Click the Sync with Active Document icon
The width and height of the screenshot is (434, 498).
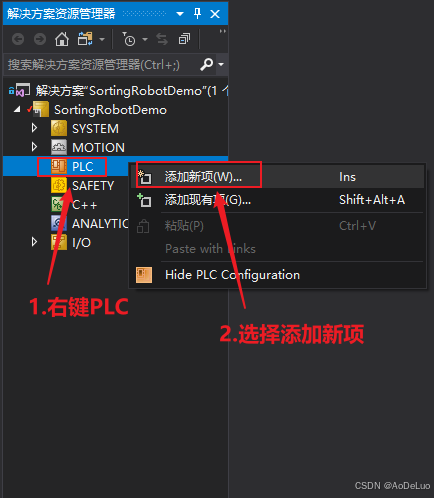coord(162,39)
